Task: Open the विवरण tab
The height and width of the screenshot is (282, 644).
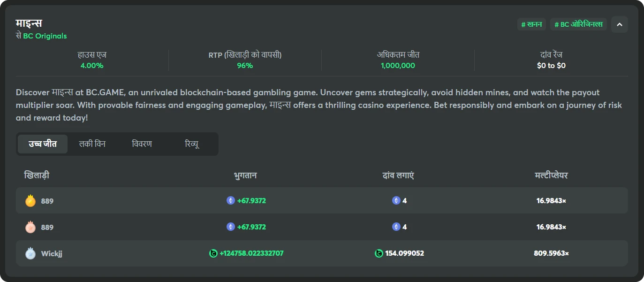Action: (142, 144)
